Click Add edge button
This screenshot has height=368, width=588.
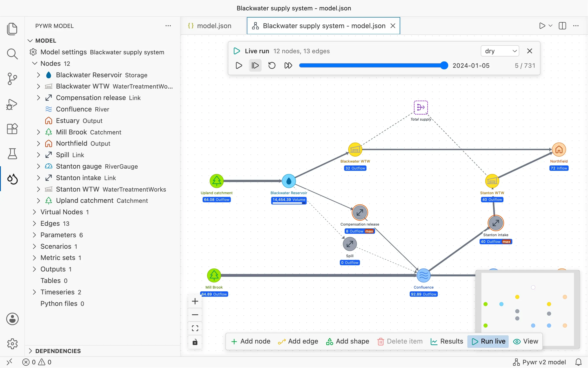tap(298, 341)
